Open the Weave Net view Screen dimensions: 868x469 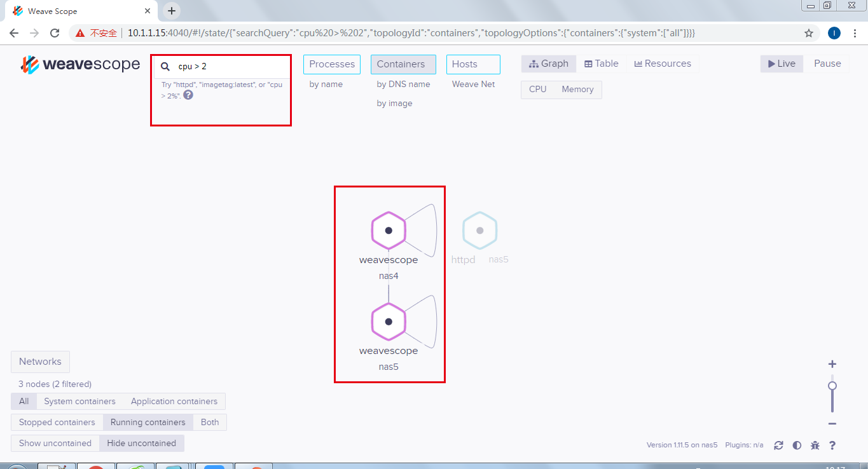(x=473, y=85)
